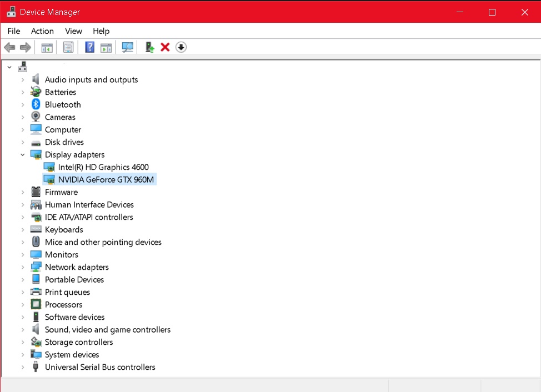Select the Update driver toolbar icon
The image size is (541, 392).
tap(149, 47)
